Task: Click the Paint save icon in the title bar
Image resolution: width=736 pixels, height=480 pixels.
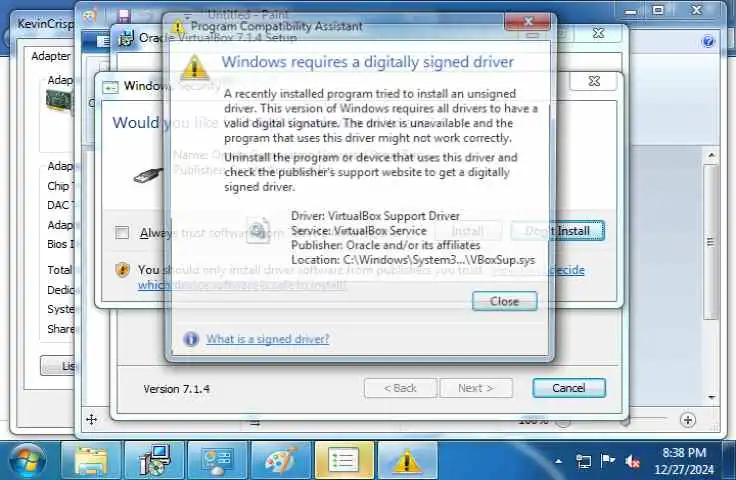Action: coord(124,15)
